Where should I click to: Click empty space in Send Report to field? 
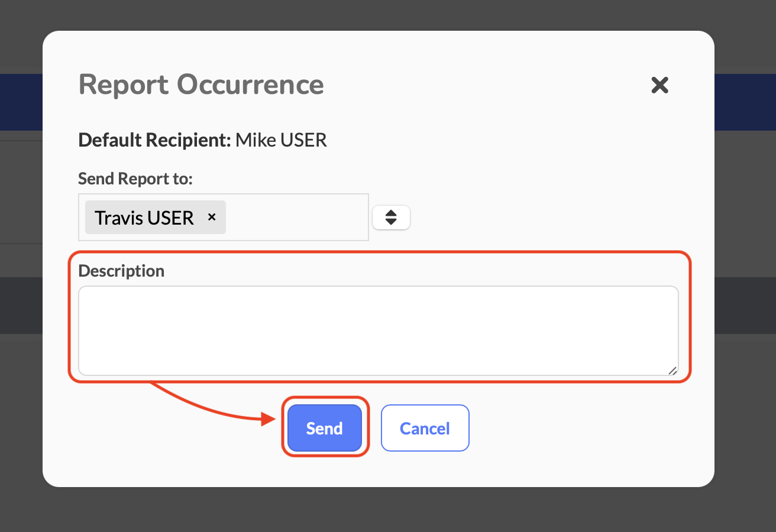point(296,218)
